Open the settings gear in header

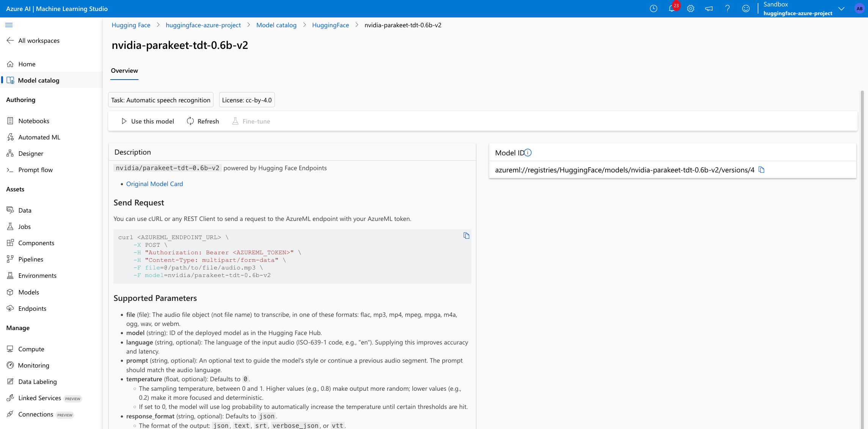(x=691, y=9)
